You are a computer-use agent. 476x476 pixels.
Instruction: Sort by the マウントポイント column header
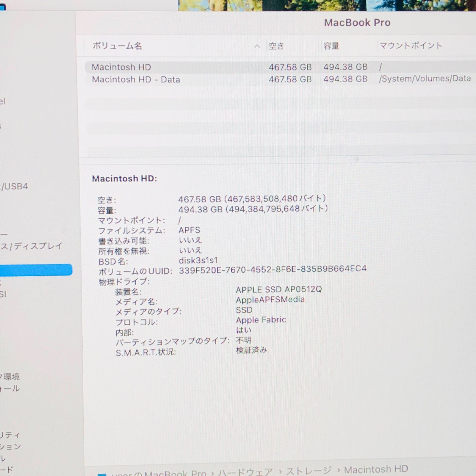(x=411, y=46)
